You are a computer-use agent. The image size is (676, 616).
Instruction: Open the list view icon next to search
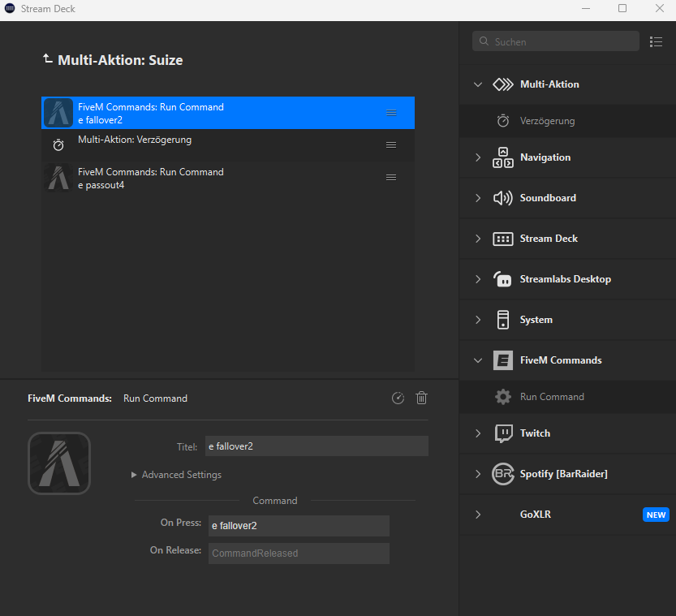657,41
